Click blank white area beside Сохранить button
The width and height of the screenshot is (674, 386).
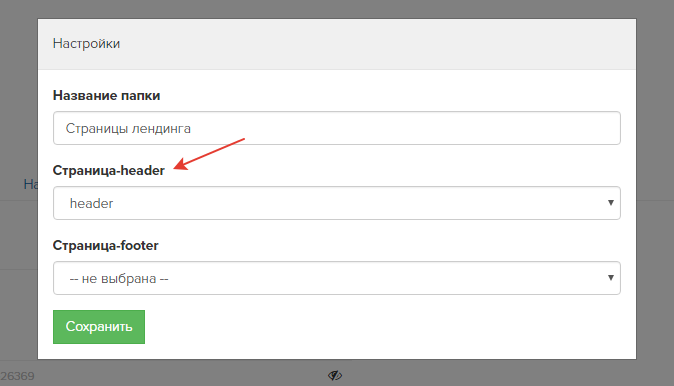[387, 327]
